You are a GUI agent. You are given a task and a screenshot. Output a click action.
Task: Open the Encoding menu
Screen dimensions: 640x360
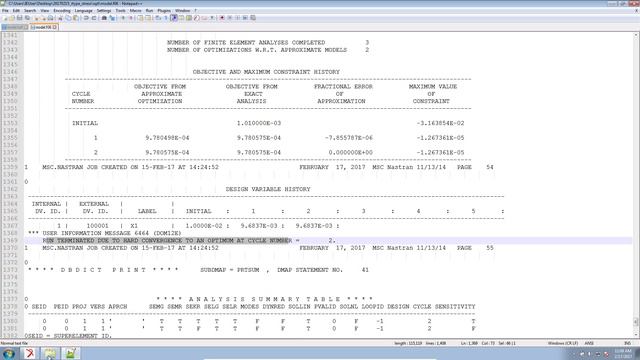tap(62, 11)
